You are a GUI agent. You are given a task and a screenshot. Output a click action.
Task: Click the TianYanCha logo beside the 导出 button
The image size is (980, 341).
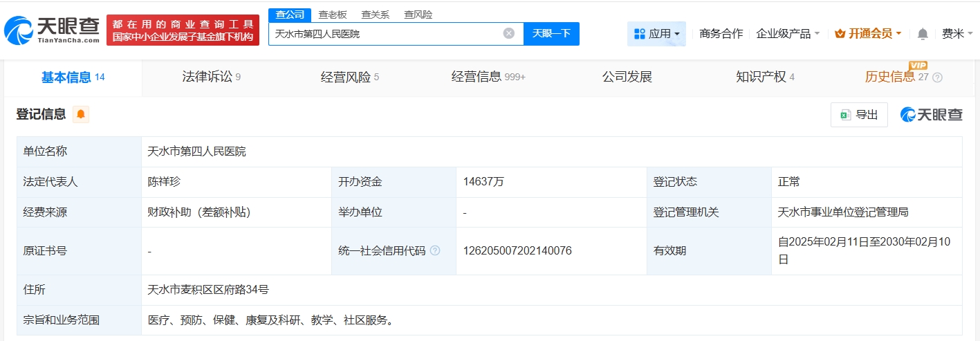click(931, 115)
